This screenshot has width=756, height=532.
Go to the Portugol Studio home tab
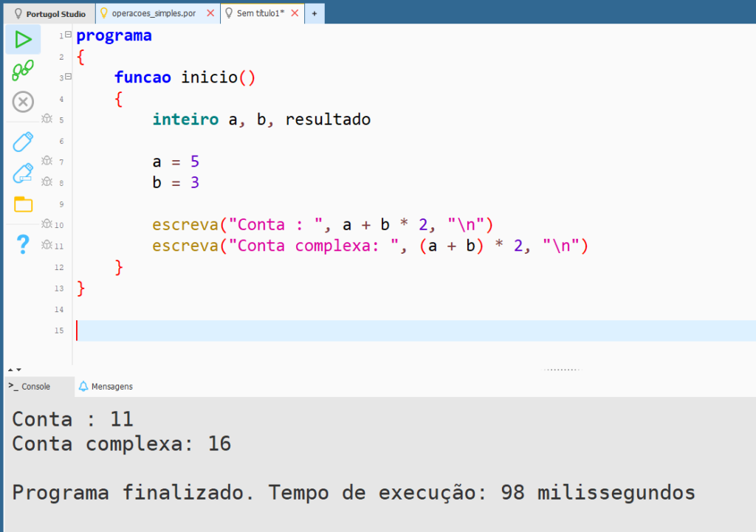tap(50, 13)
